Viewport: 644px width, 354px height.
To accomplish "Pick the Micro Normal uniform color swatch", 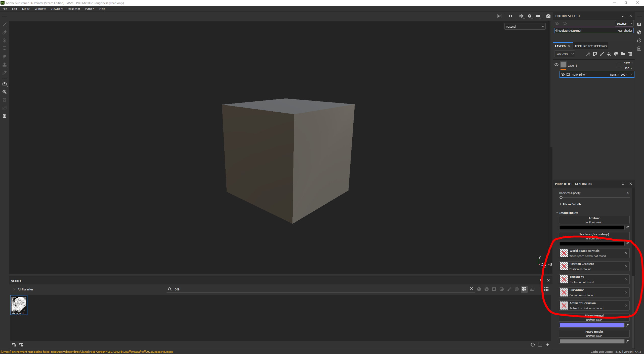I will (591, 325).
